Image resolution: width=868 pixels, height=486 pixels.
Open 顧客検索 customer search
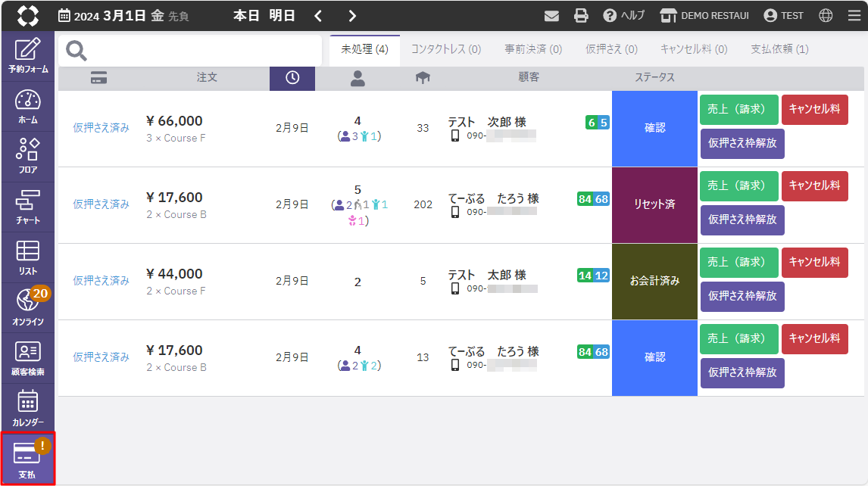[x=28, y=359]
